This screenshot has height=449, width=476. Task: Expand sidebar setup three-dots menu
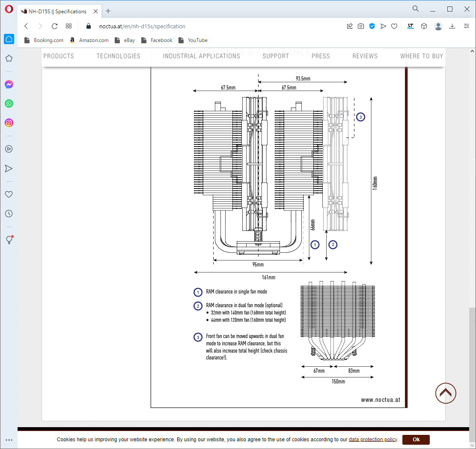point(9,440)
